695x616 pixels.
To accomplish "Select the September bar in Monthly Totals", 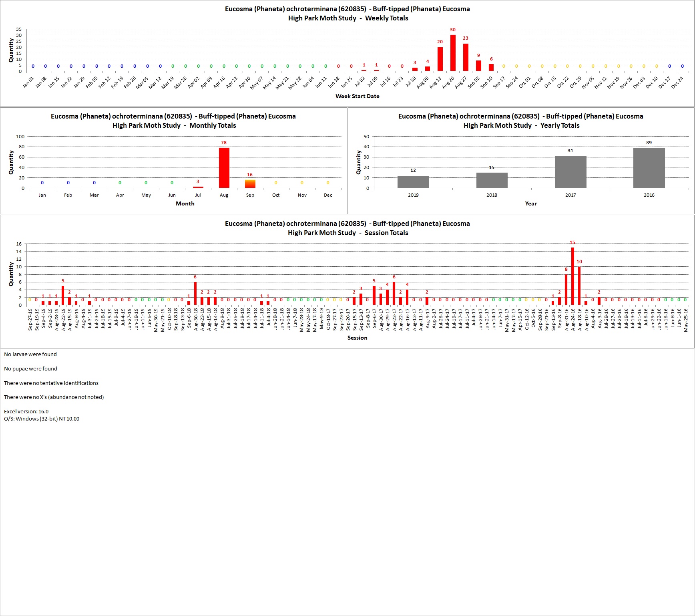I will click(x=250, y=184).
